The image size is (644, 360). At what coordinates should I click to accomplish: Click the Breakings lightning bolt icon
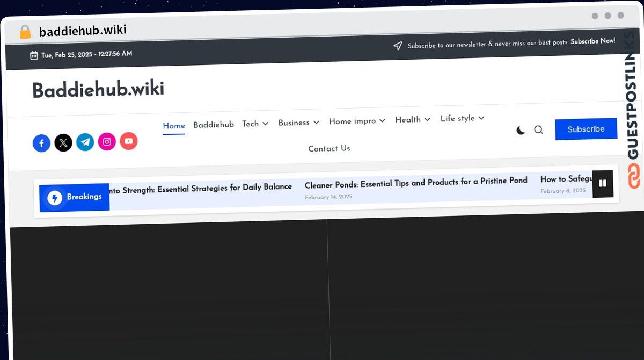click(55, 198)
